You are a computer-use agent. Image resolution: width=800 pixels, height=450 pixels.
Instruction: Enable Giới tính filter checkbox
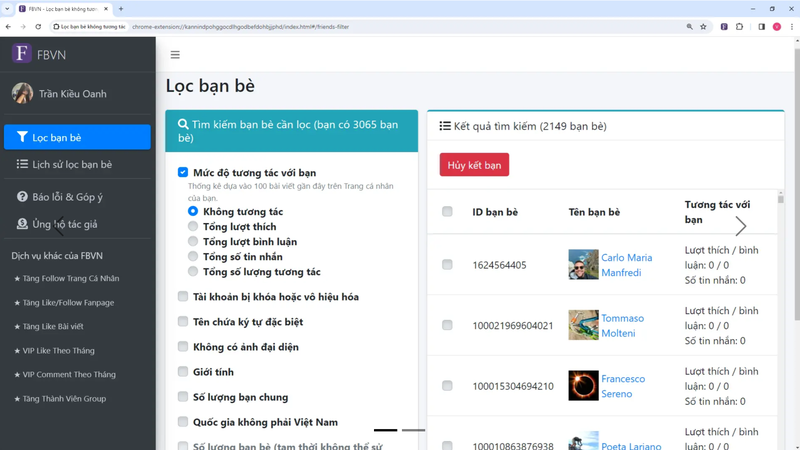(x=183, y=371)
